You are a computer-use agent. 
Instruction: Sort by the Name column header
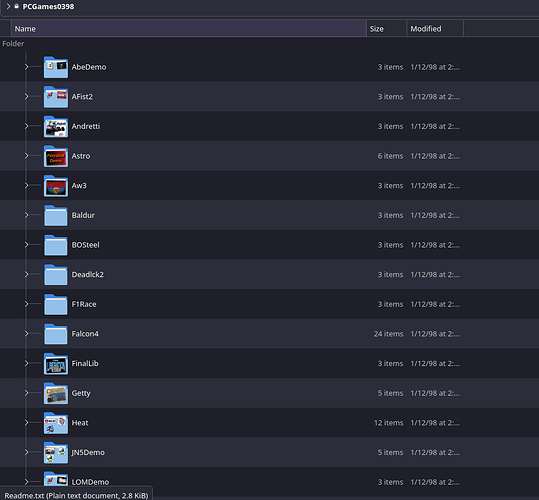click(189, 29)
